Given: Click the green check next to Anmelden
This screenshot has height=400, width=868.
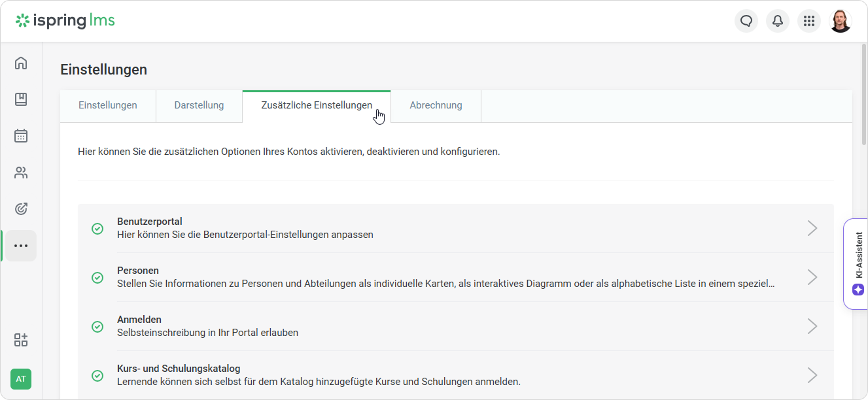Looking at the screenshot, I should (97, 326).
